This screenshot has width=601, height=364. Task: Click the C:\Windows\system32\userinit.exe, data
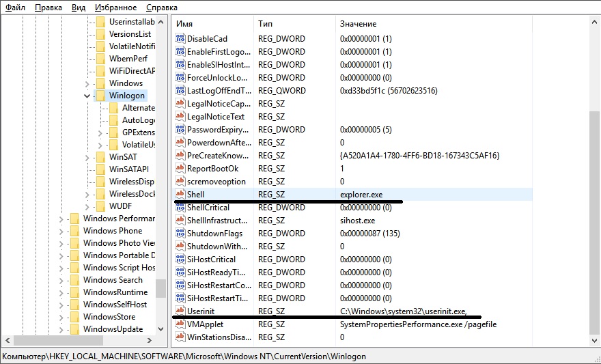tap(403, 311)
